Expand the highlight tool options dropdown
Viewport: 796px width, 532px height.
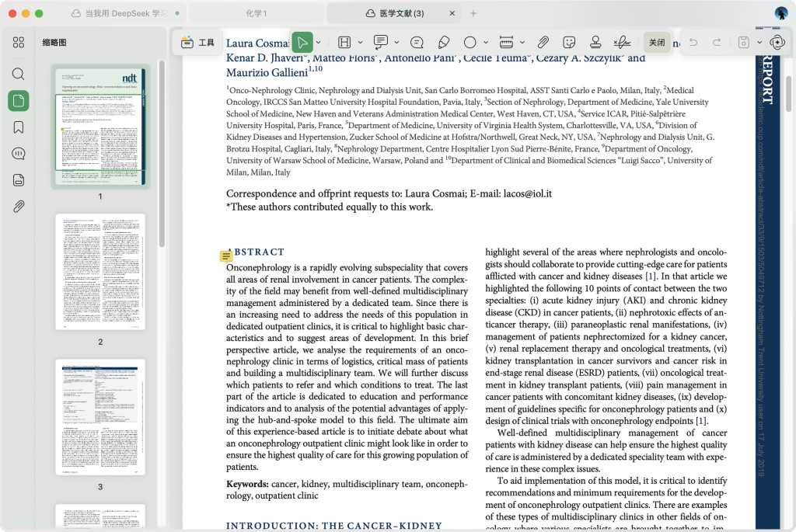360,43
